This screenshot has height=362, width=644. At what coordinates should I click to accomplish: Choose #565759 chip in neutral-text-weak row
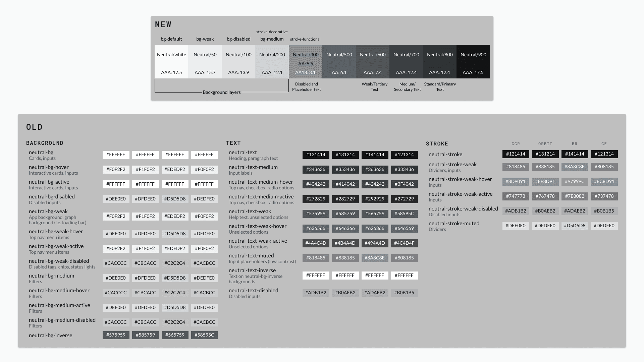pyautogui.click(x=375, y=214)
